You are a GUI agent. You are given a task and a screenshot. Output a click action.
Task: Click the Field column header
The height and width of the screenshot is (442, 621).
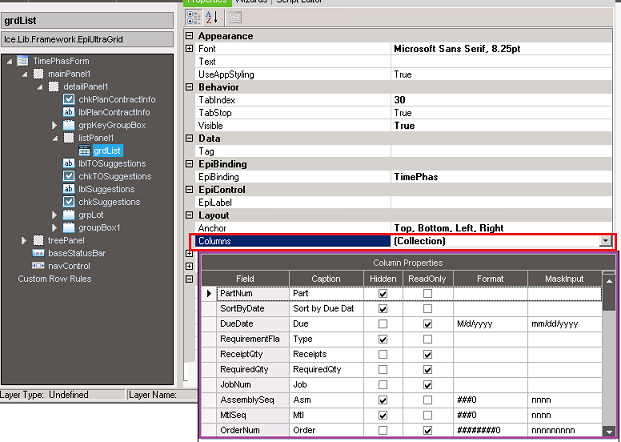click(246, 279)
